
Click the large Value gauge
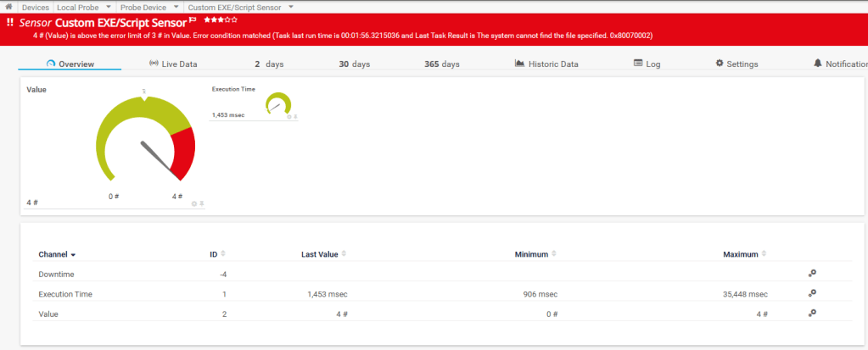(145, 140)
